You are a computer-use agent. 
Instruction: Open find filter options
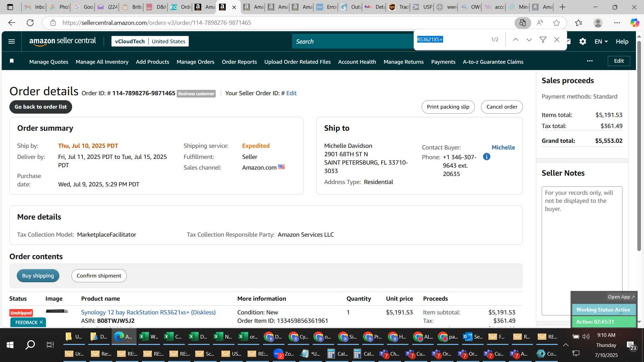coord(543,40)
